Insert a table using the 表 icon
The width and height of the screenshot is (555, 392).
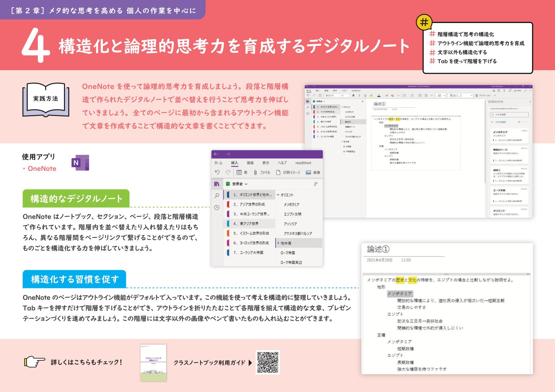pos(240,172)
